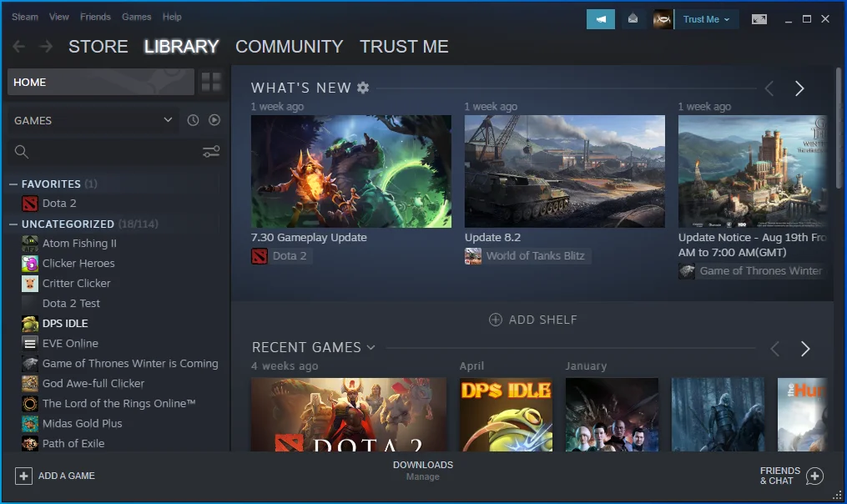This screenshot has height=504, width=847.
Task: Toggle ready-to-play filter icon
Action: coord(214,120)
